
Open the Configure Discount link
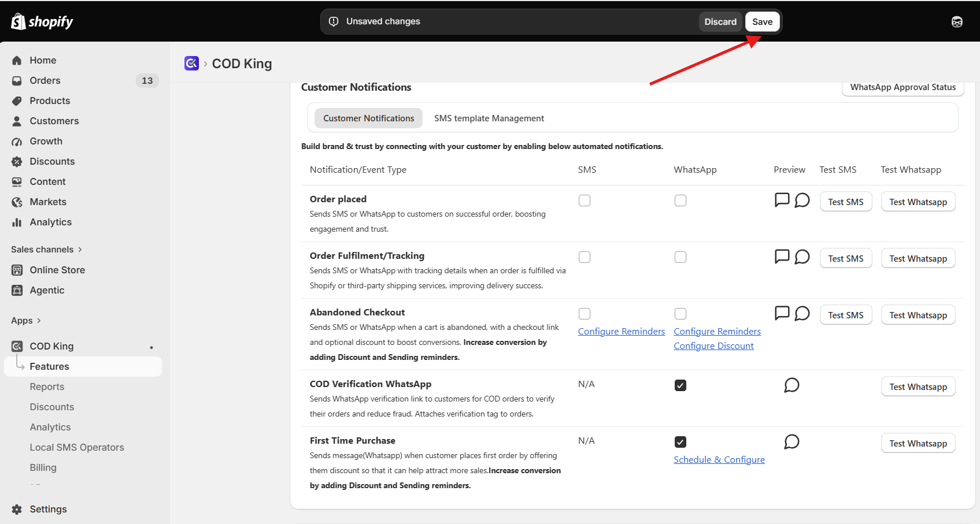[x=713, y=346]
